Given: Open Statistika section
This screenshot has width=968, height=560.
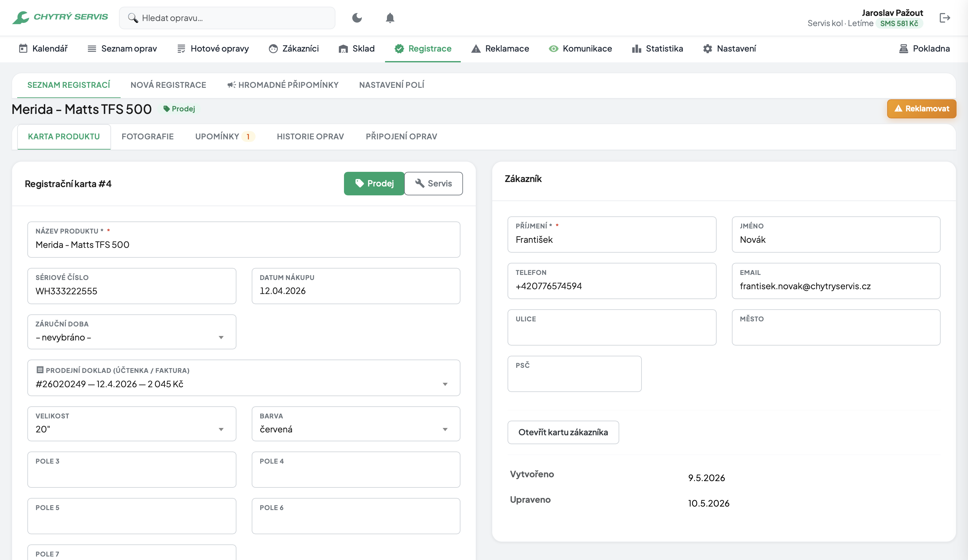Looking at the screenshot, I should (x=658, y=48).
